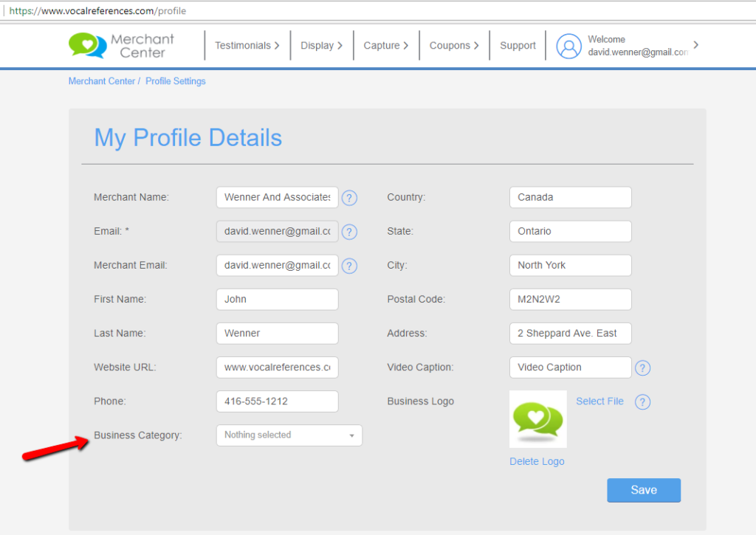Viewport: 756px width, 535px height.
Task: Open the Business Category dropdown
Action: [x=289, y=435]
